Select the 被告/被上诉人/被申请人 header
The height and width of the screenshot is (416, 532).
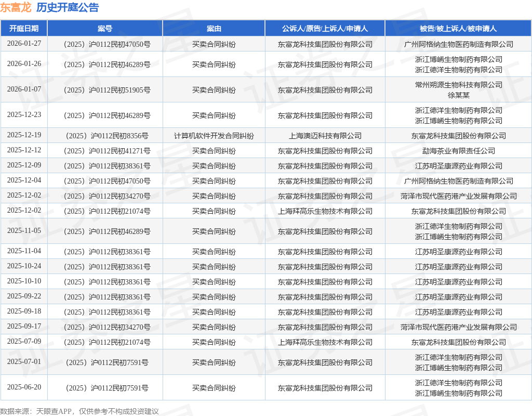458,29
